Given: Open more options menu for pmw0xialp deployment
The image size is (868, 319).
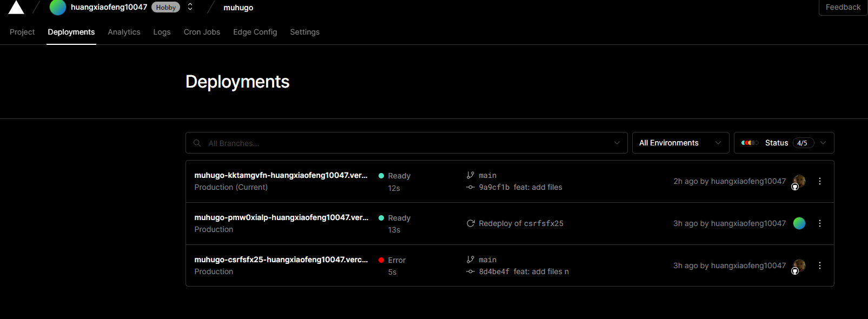Looking at the screenshot, I should coord(820,223).
